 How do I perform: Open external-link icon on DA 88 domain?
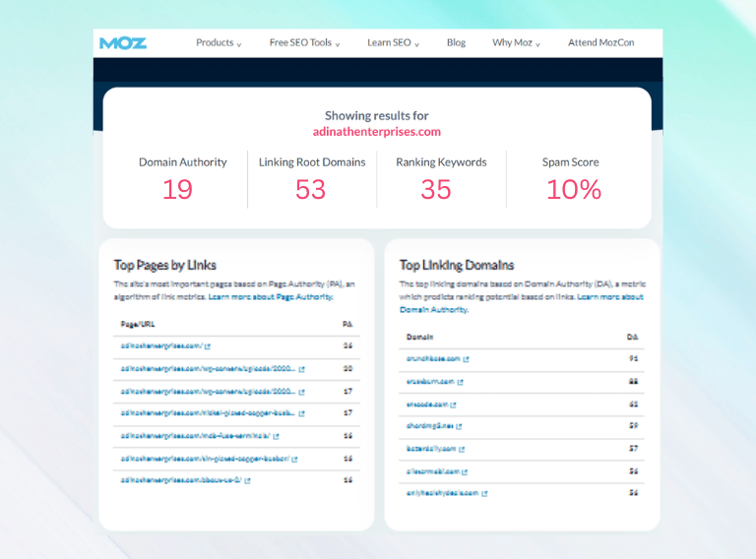coord(461,382)
